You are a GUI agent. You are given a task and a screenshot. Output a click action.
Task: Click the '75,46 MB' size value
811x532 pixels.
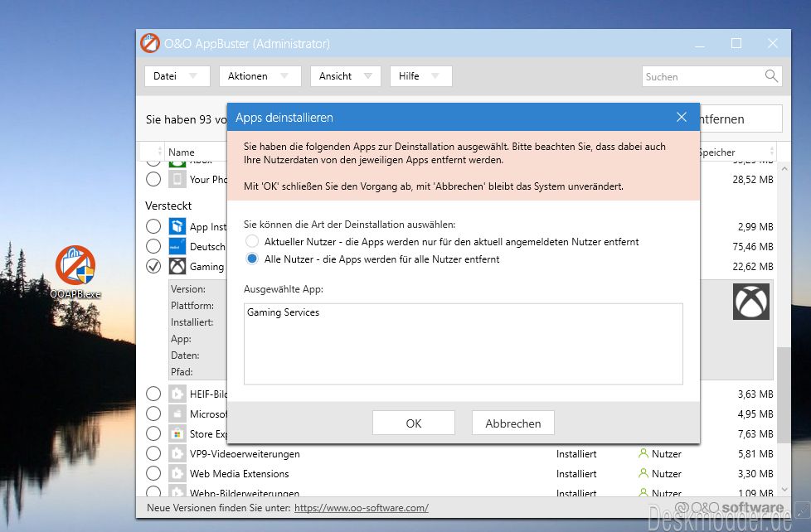point(753,247)
